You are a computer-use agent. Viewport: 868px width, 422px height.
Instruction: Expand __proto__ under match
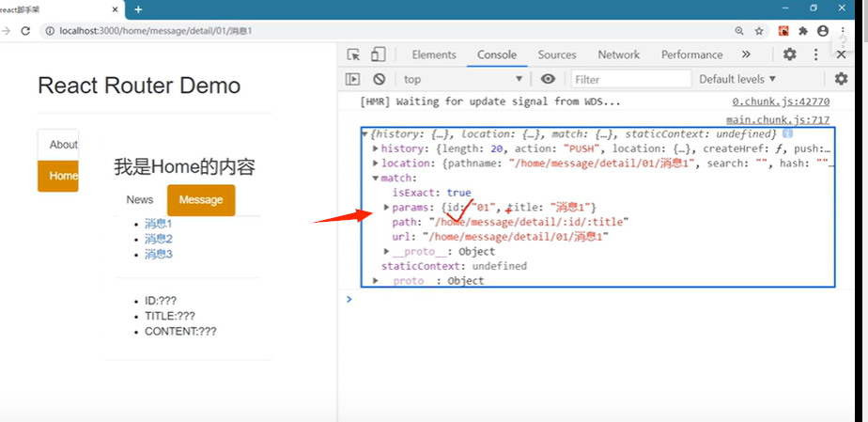[387, 252]
